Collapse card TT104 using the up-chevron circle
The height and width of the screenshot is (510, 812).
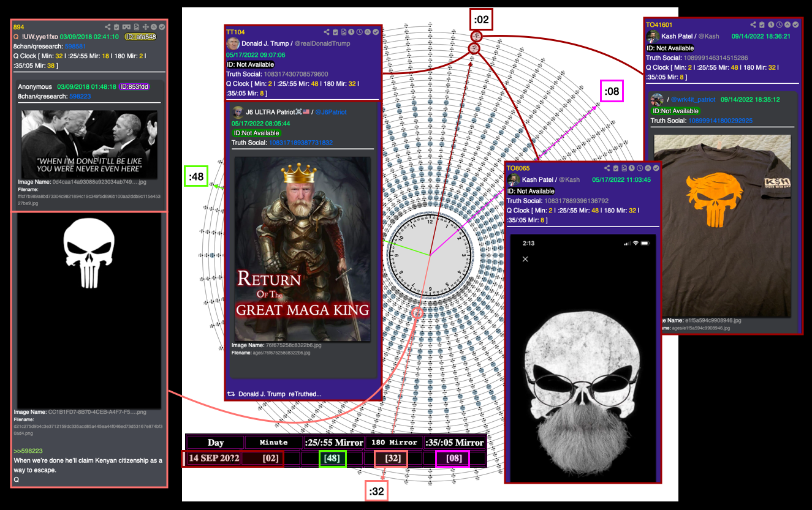(368, 32)
